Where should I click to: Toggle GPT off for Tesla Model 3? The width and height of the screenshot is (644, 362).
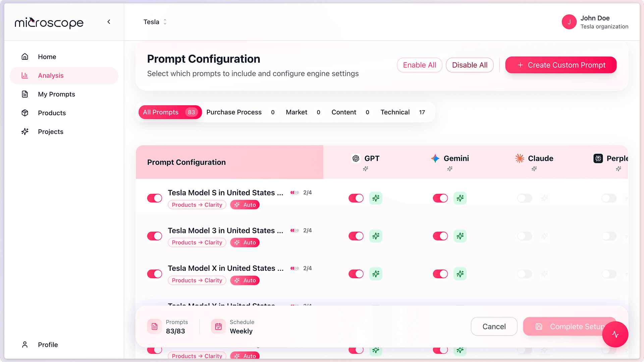click(356, 236)
